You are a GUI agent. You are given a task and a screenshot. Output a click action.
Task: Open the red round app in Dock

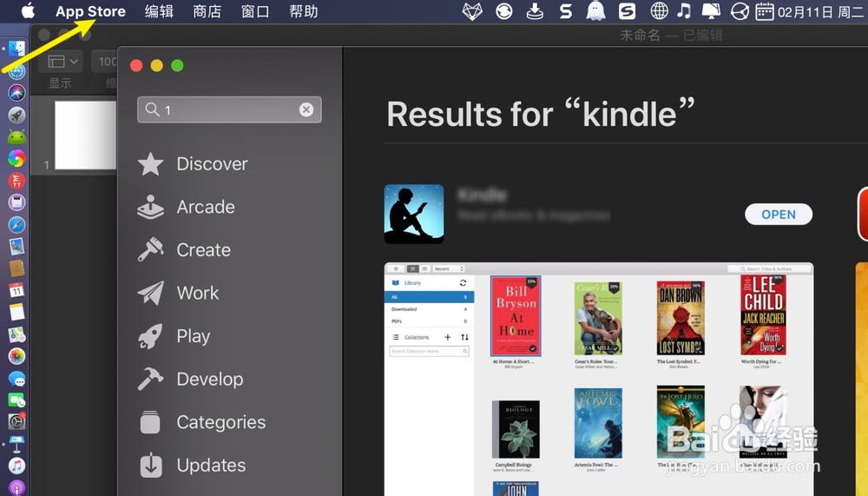[16, 181]
